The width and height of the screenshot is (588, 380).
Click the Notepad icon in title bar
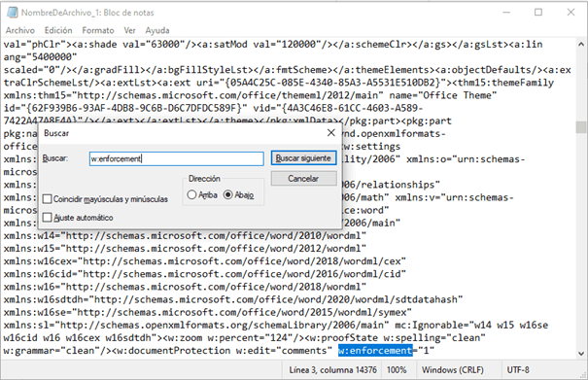(x=12, y=13)
